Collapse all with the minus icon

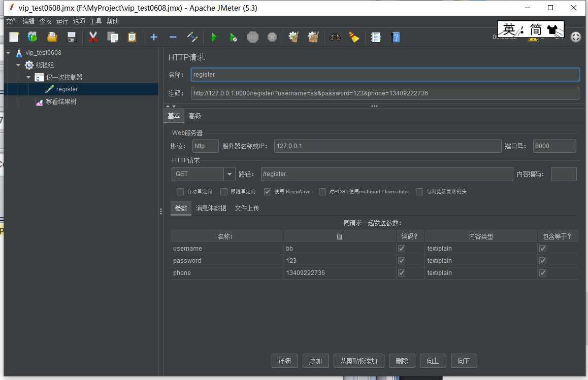coord(173,37)
